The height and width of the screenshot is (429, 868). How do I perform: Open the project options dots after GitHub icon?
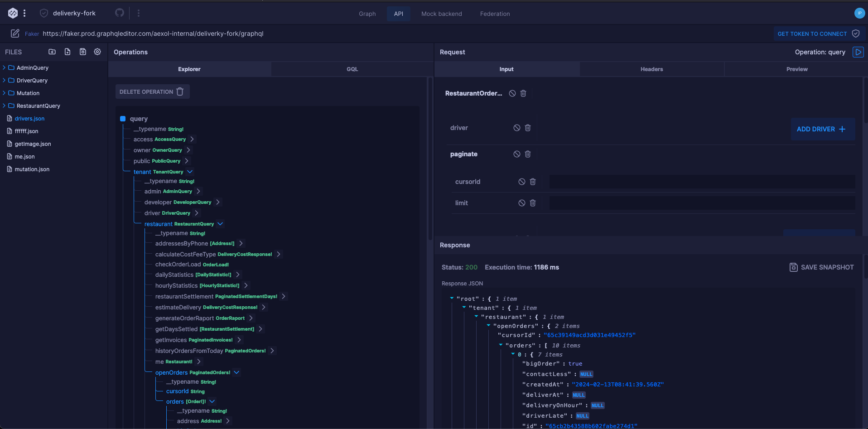tap(139, 13)
